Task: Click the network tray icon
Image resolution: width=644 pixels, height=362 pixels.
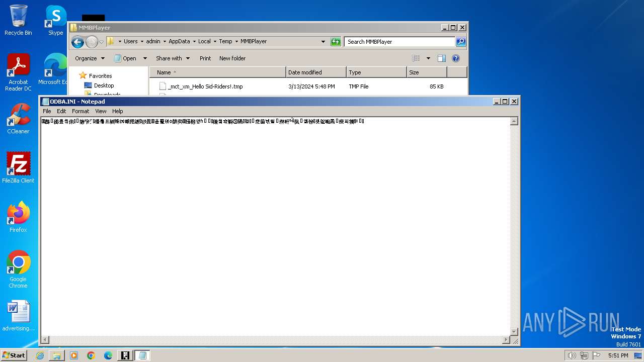Action: click(584, 355)
